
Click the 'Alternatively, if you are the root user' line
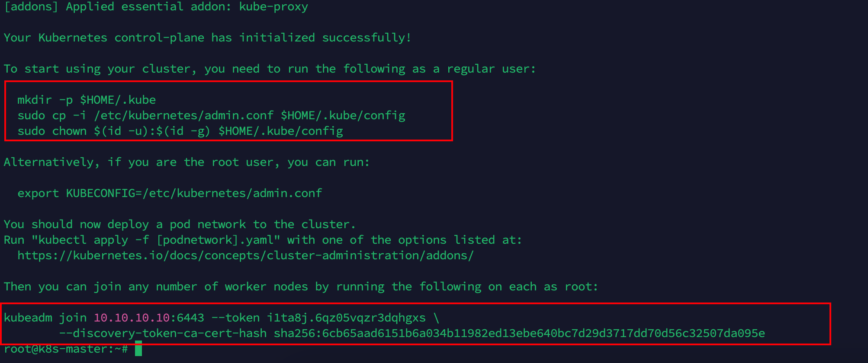click(x=187, y=162)
